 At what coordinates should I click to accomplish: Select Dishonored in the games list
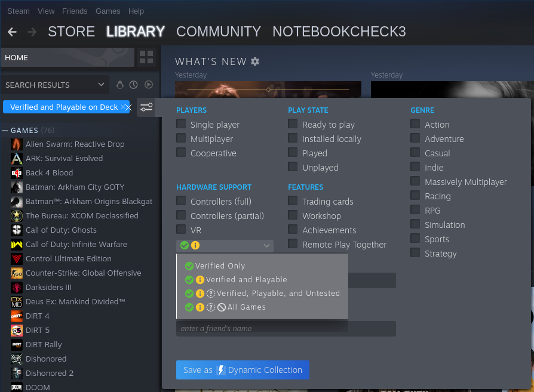46,359
